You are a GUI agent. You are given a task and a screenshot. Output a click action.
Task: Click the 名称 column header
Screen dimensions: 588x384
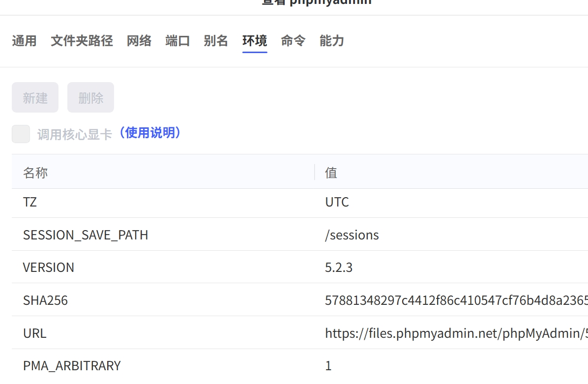(x=35, y=172)
